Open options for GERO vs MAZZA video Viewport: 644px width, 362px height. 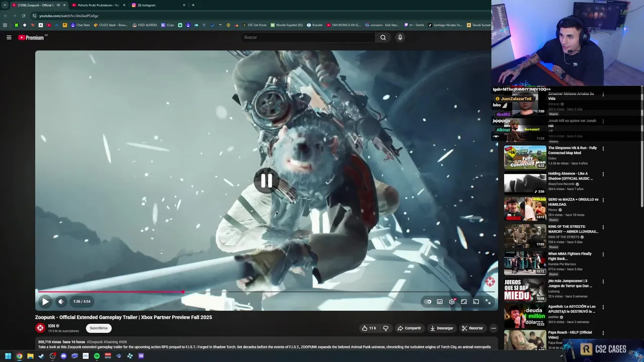pyautogui.click(x=603, y=200)
